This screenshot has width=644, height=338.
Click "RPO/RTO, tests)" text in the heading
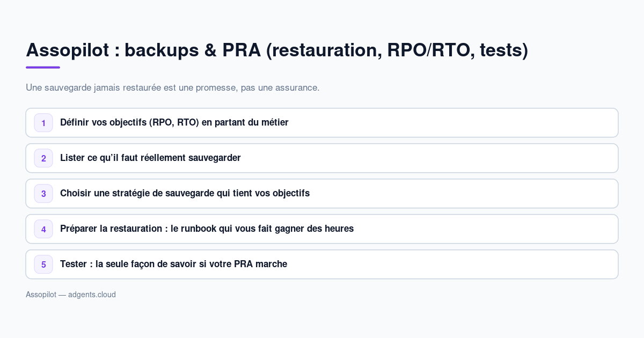pyautogui.click(x=458, y=50)
